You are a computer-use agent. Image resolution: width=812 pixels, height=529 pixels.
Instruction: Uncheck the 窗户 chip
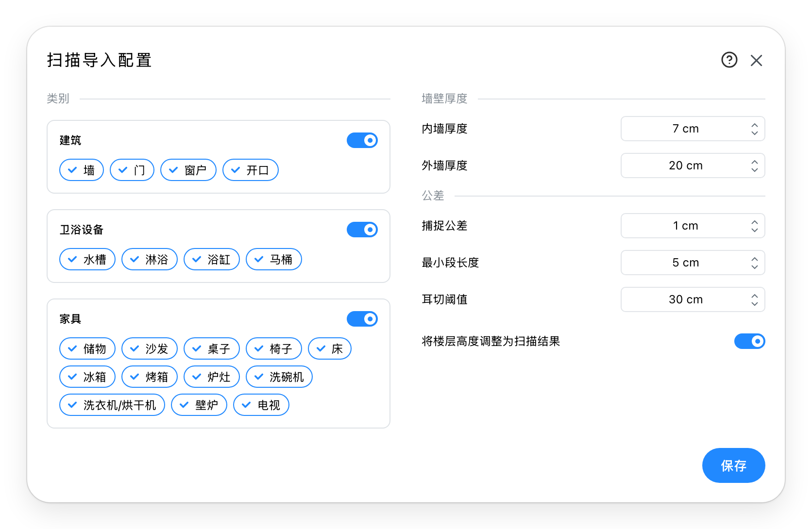[x=188, y=170]
